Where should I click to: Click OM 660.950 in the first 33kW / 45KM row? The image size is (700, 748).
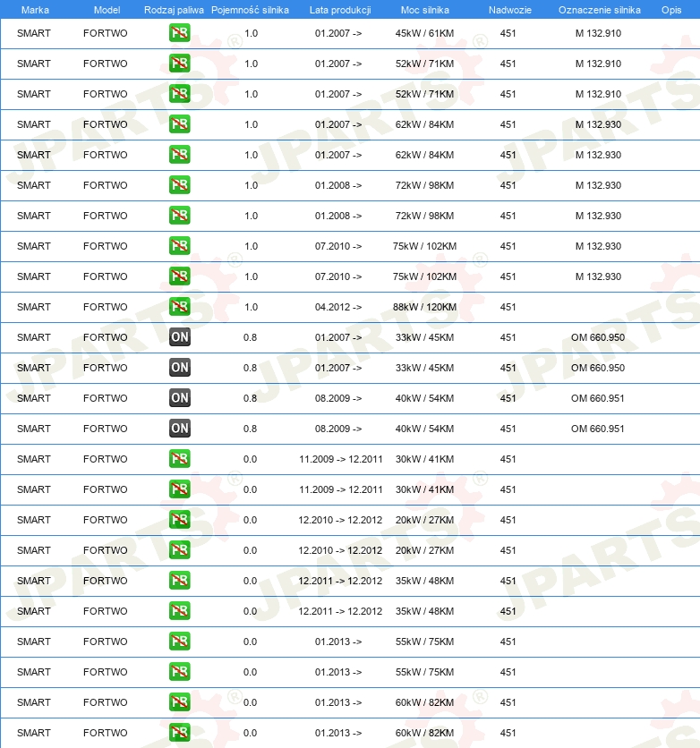pos(598,337)
